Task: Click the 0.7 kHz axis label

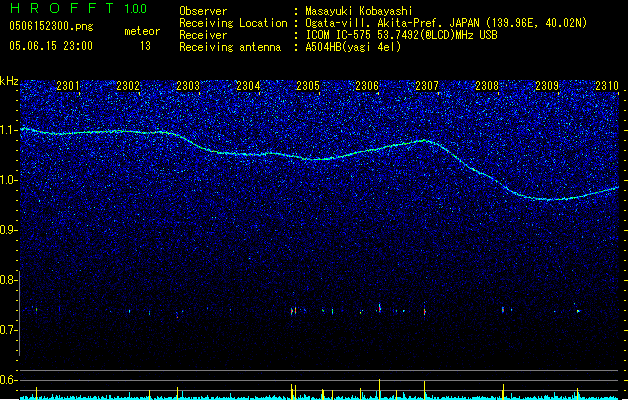Action: [x=9, y=330]
